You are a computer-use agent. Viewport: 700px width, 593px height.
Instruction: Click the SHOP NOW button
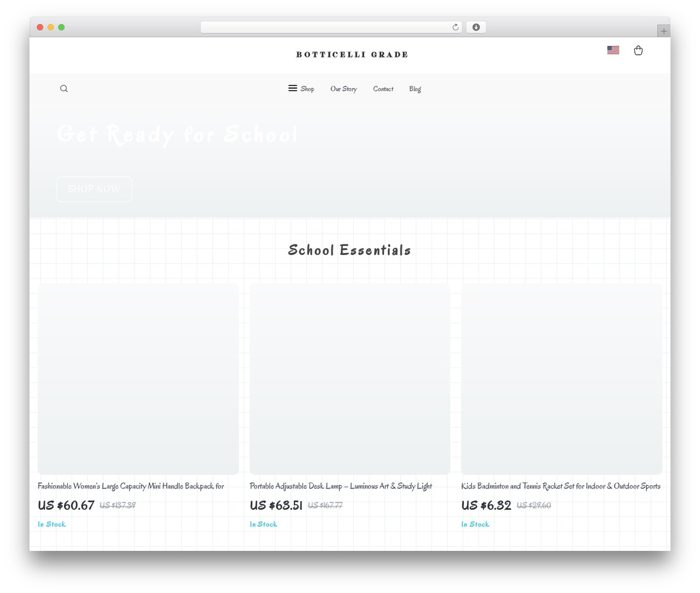94,189
